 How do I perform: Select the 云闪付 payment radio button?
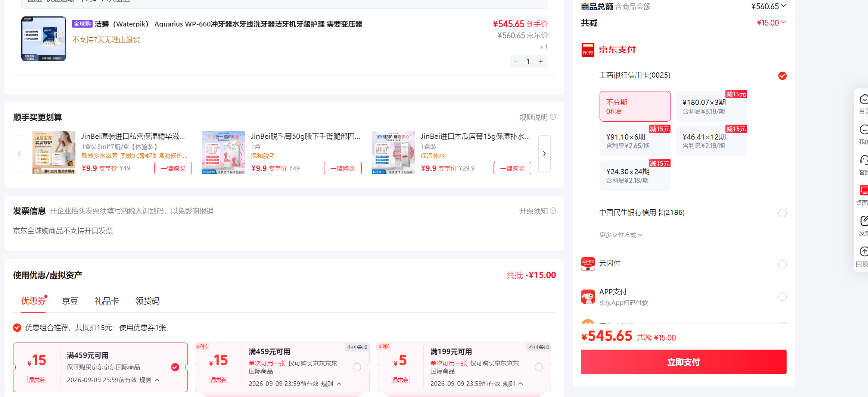coord(783,264)
